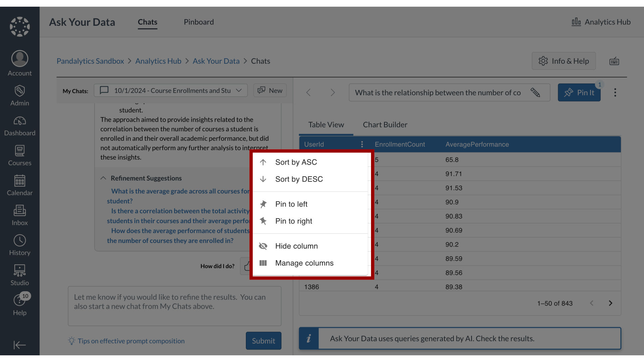Open Manage columns option

[x=310, y=263]
